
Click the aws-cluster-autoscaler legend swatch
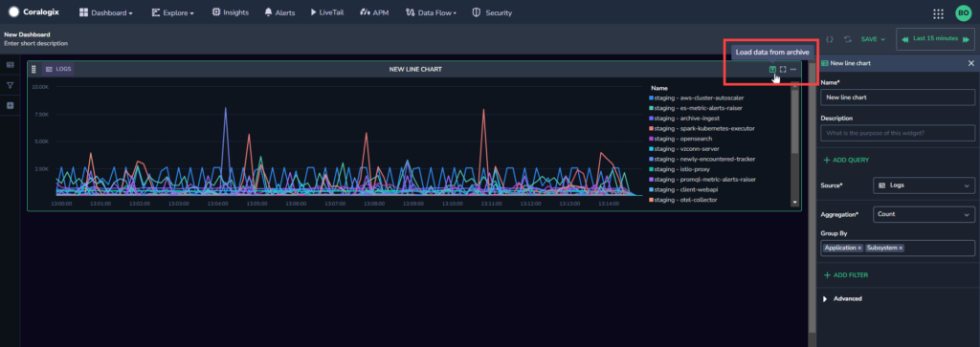coord(652,98)
